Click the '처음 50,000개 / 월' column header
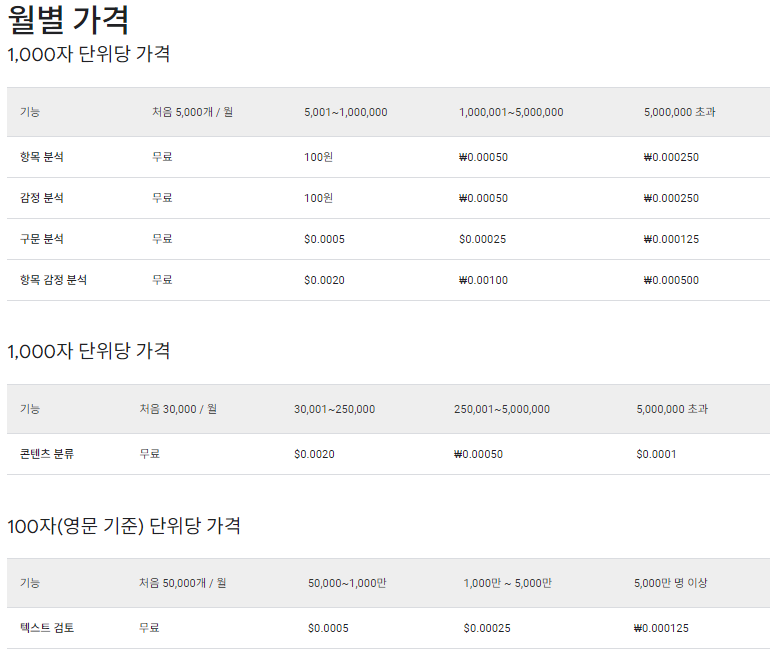This screenshot has height=649, width=771. point(182,583)
